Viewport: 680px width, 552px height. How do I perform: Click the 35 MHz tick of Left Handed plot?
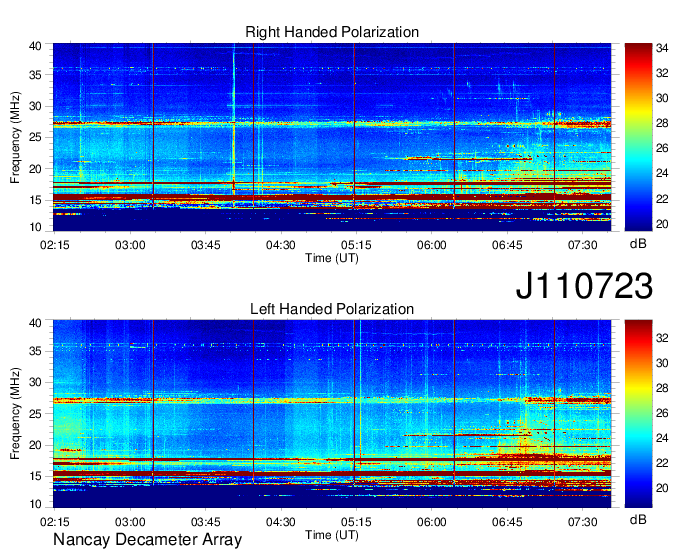point(35,351)
